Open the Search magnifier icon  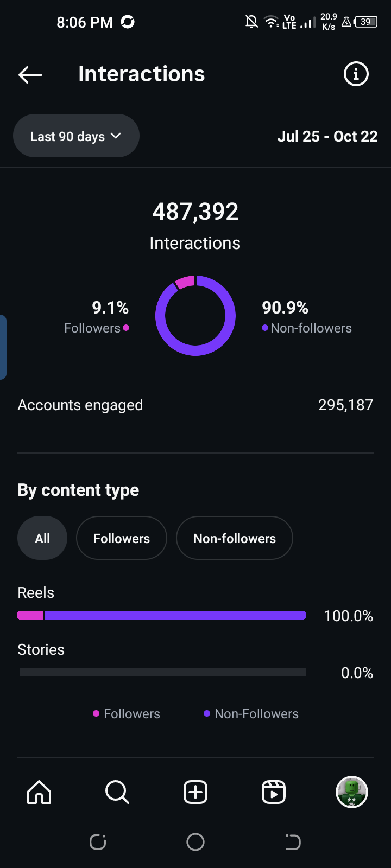[x=117, y=792]
